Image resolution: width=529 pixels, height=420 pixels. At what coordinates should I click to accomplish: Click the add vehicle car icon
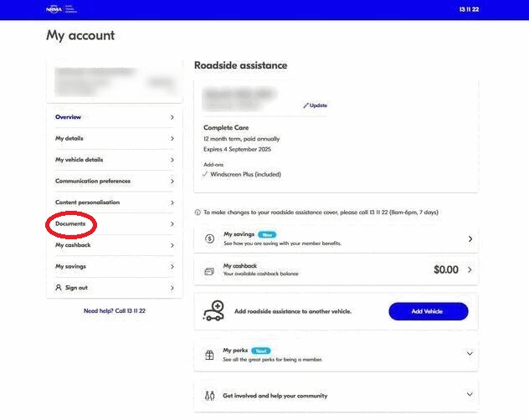213,311
